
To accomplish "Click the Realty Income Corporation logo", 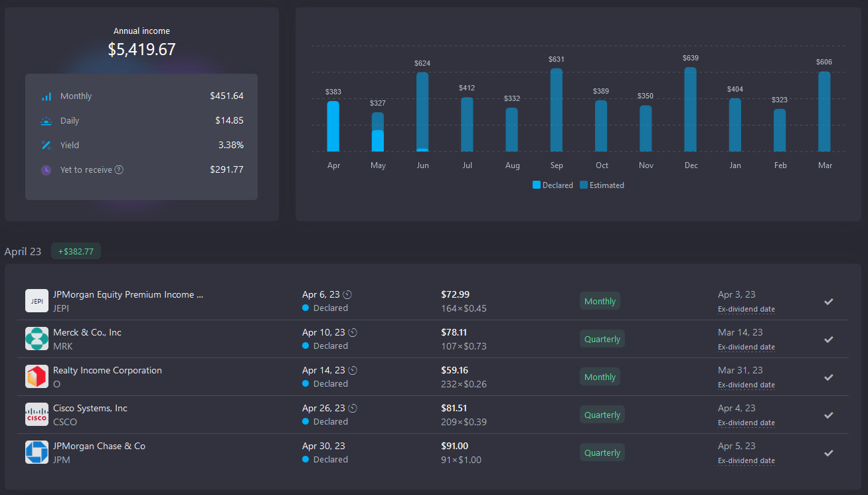I will coord(37,376).
